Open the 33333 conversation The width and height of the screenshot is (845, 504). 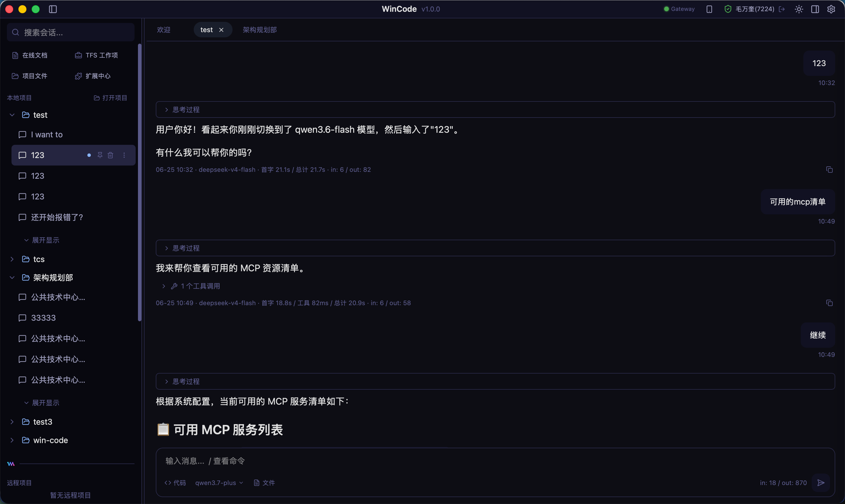tap(73, 318)
